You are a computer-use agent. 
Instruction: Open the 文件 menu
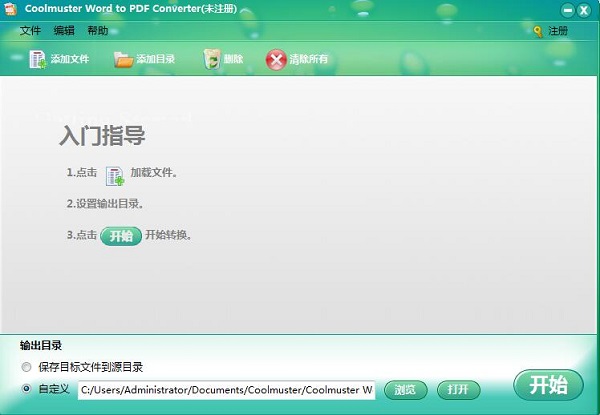click(30, 31)
